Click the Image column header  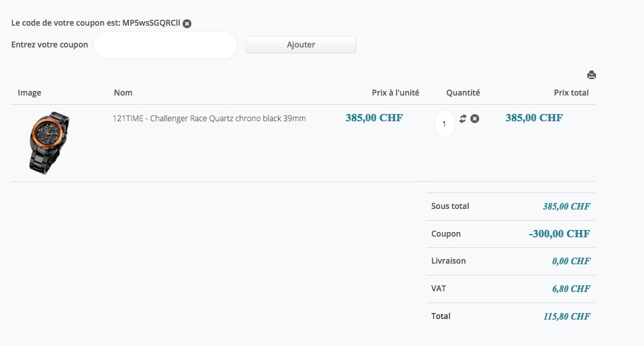coord(30,93)
